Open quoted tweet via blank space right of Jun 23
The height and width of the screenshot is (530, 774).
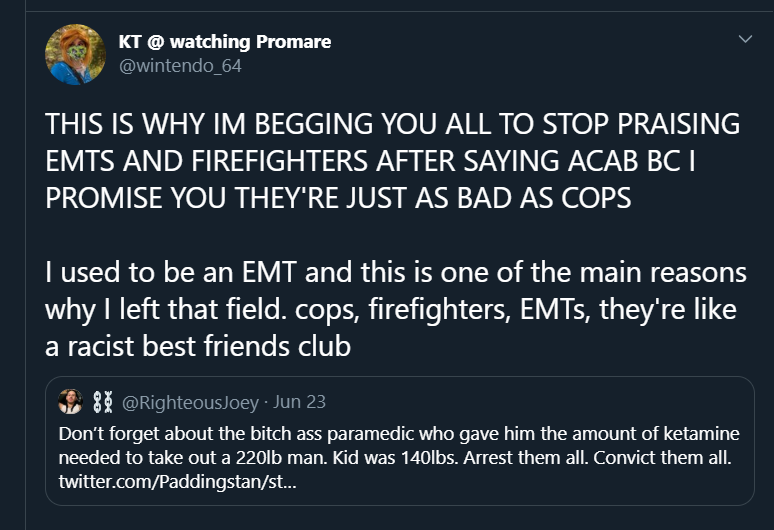pos(538,402)
